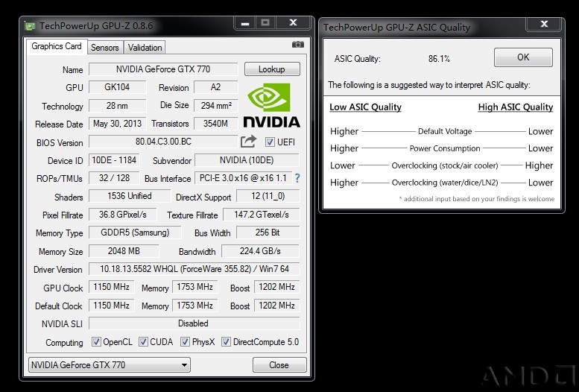Click the GPU-Z title bar app icon
This screenshot has width=579, height=392.
[30, 26]
